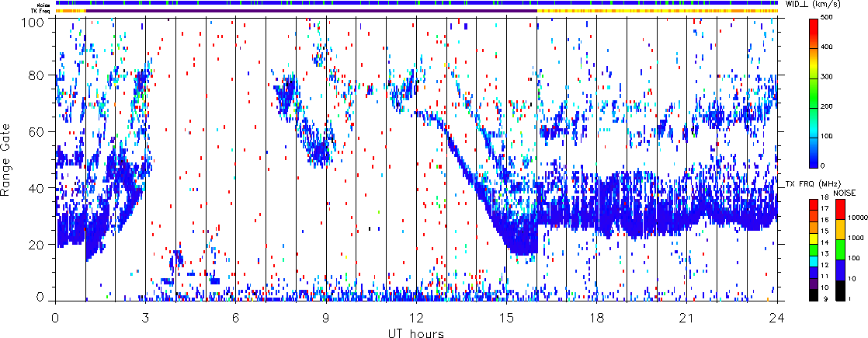Image resolution: width=868 pixels, height=338 pixels.
Task: Select the x-axis tick label "9"
Action: coord(326,318)
